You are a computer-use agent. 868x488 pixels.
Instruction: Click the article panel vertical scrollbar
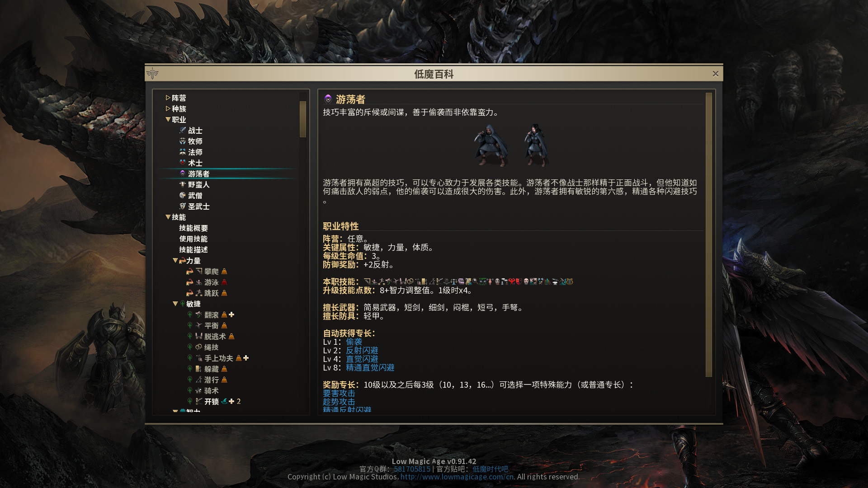click(x=708, y=235)
